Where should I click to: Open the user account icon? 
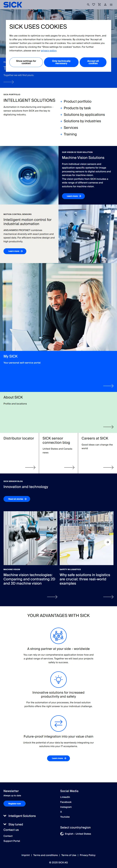105,5
